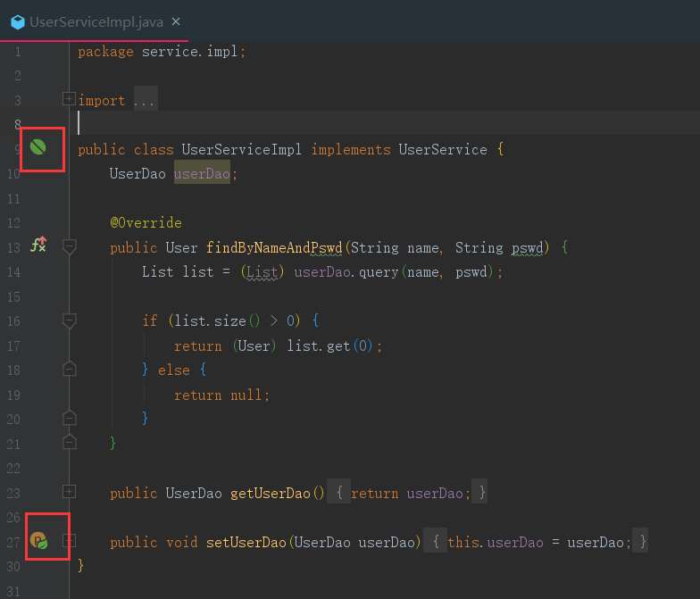Click the implements-method gutter icon beside findByNameAndPswd

38,245
